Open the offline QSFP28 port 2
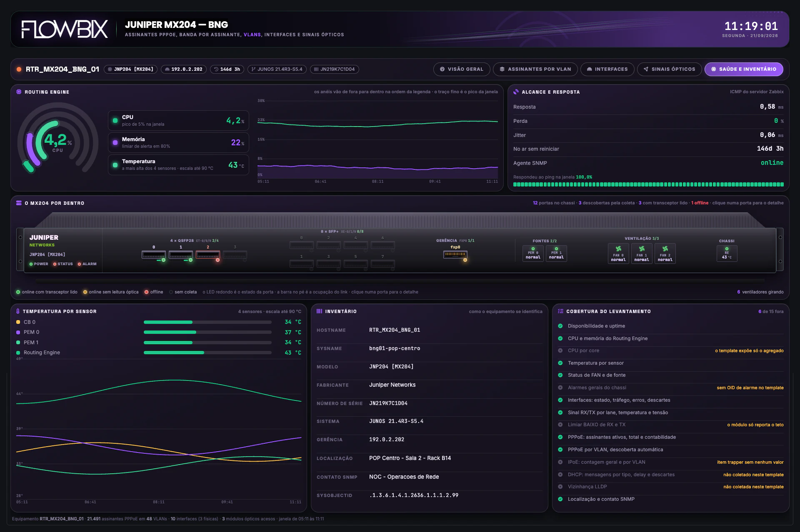This screenshot has width=800, height=532. [x=208, y=255]
